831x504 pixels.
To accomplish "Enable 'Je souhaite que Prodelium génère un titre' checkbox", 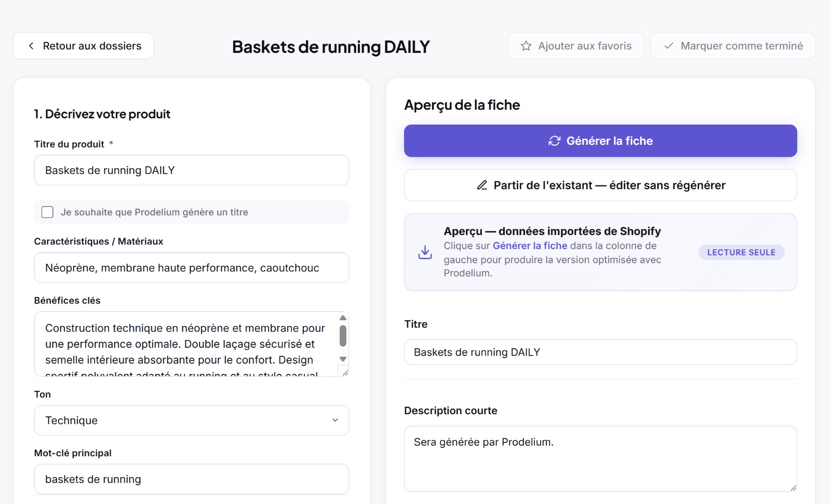I will (47, 212).
